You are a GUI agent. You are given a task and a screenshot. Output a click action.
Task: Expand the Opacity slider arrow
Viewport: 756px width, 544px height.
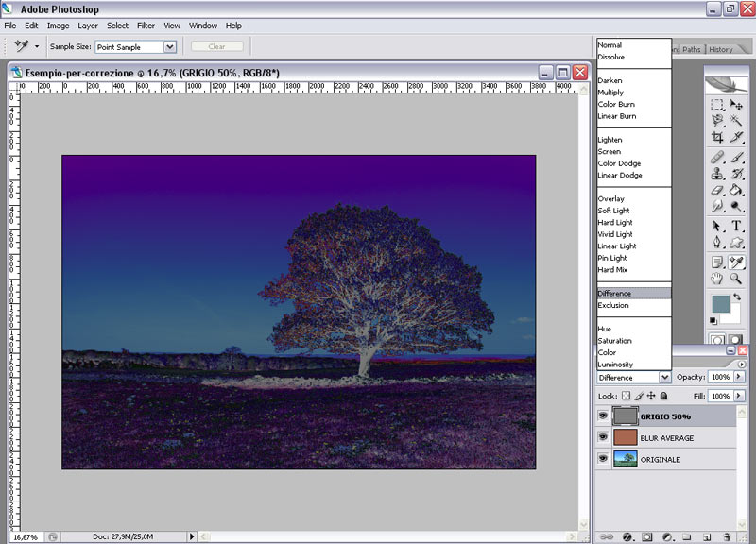tap(739, 378)
